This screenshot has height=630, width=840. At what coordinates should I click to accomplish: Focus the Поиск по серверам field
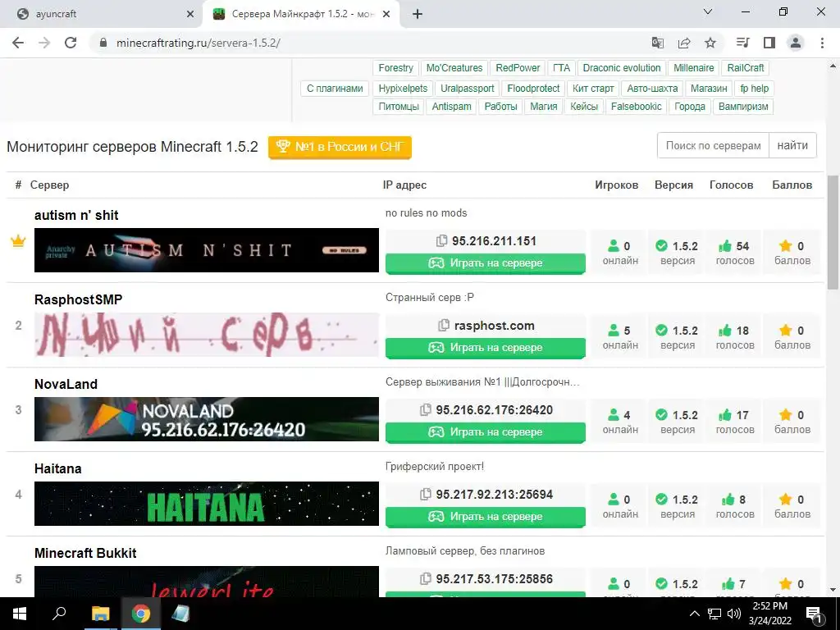(713, 146)
